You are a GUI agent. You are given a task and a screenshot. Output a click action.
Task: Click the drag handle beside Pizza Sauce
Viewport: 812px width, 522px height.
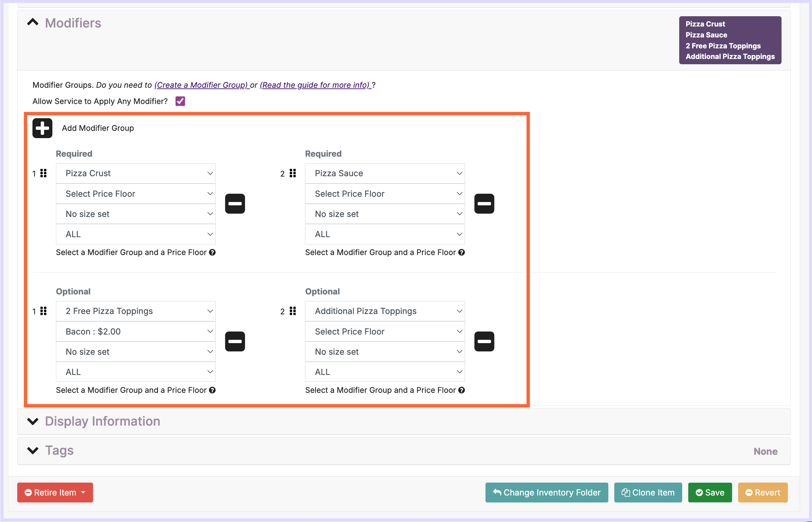click(x=293, y=173)
